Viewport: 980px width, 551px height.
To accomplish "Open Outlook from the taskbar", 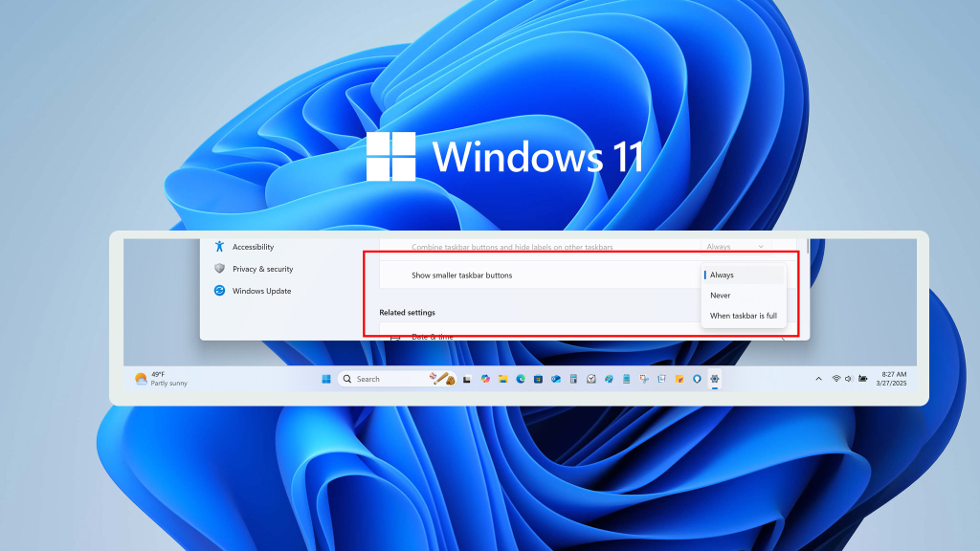I will 556,379.
